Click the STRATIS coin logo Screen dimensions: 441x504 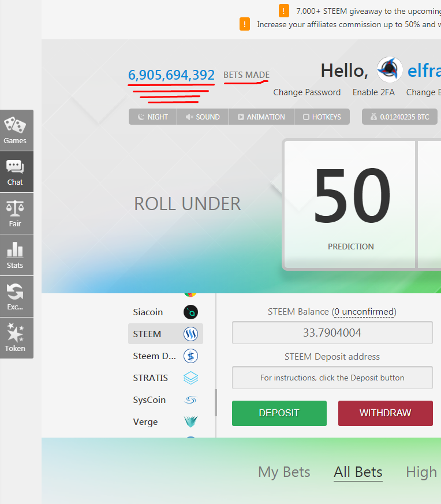pos(190,378)
